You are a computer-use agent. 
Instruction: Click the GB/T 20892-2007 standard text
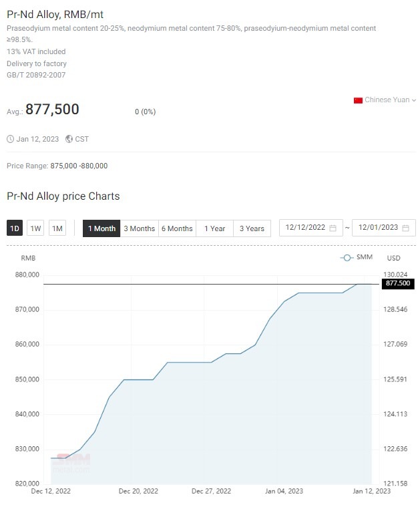click(x=36, y=75)
